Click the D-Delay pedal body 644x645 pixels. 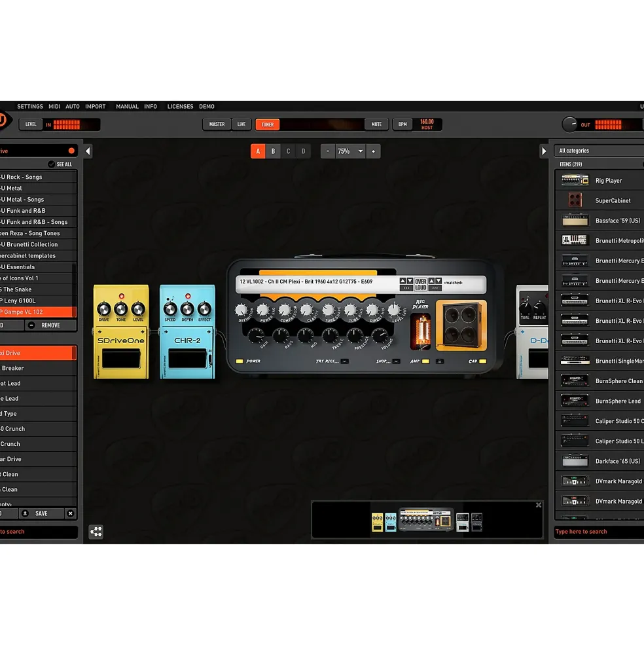pyautogui.click(x=532, y=331)
